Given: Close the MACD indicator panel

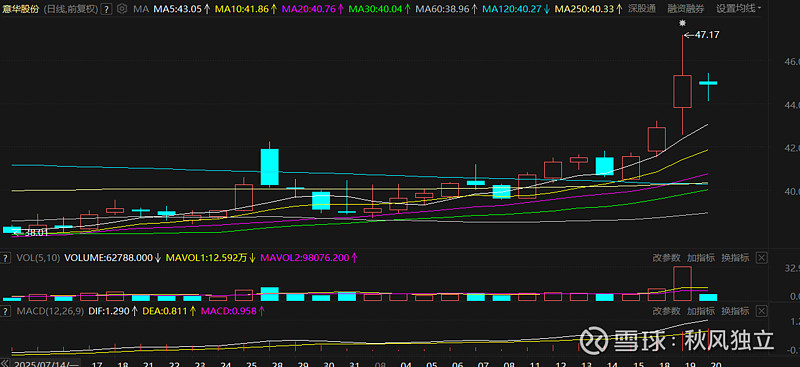Looking at the screenshot, I should (761, 311).
